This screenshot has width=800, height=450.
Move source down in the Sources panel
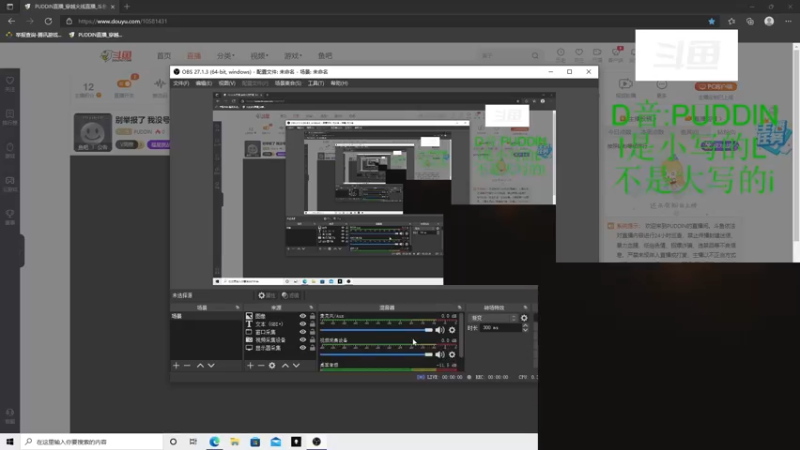(x=296, y=365)
